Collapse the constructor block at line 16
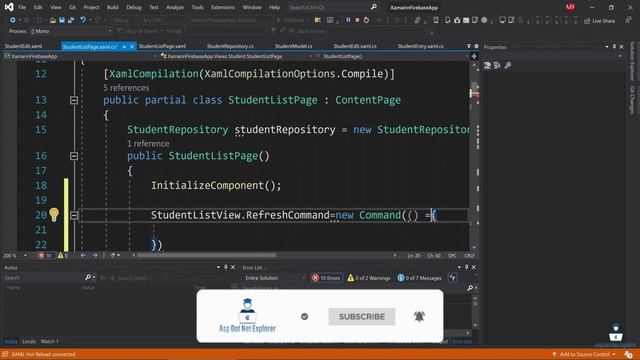640x360 pixels. (74, 156)
